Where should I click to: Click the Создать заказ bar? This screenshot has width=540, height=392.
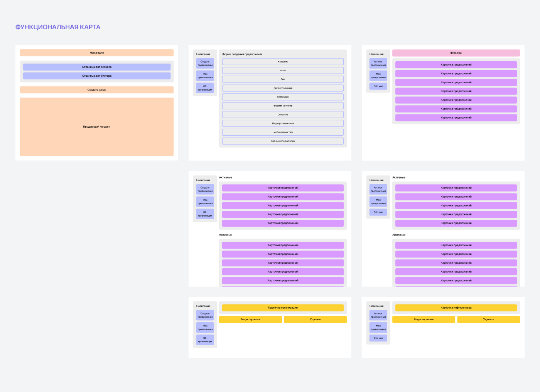coord(96,90)
